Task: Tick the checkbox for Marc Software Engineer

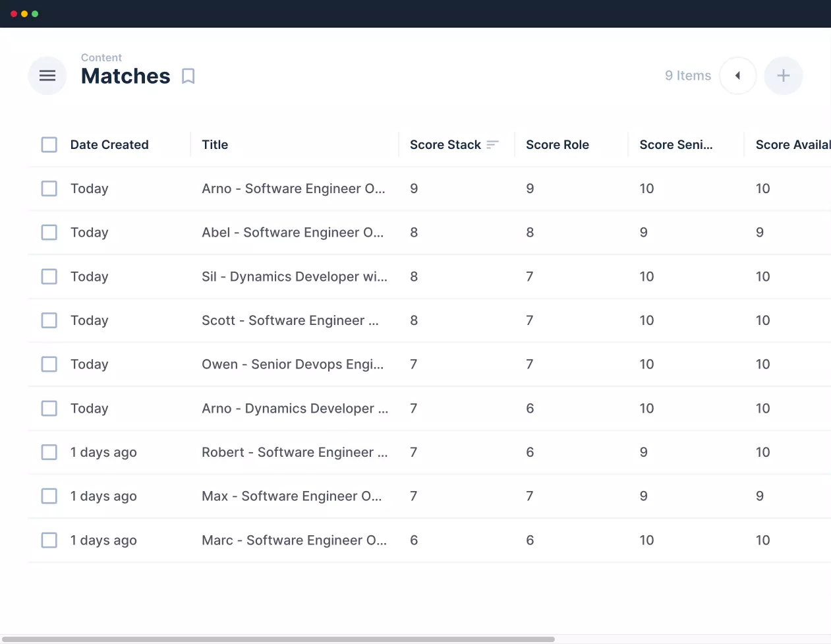Action: tap(49, 541)
